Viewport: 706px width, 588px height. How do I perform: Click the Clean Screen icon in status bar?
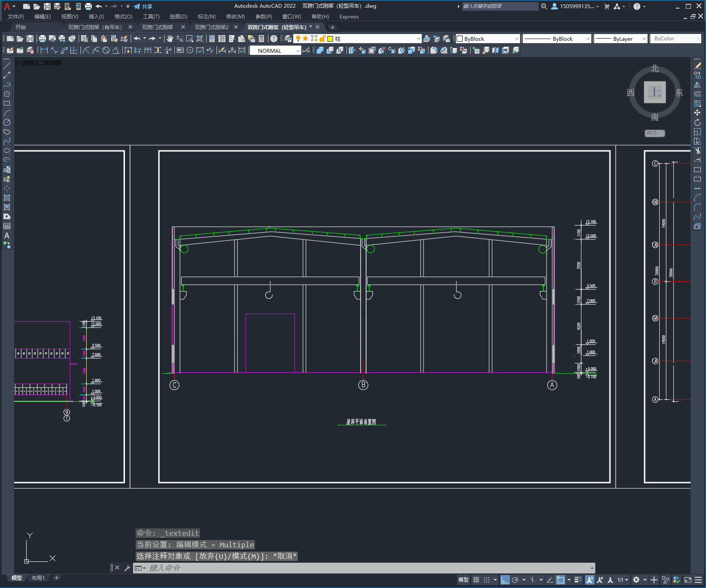(688, 580)
